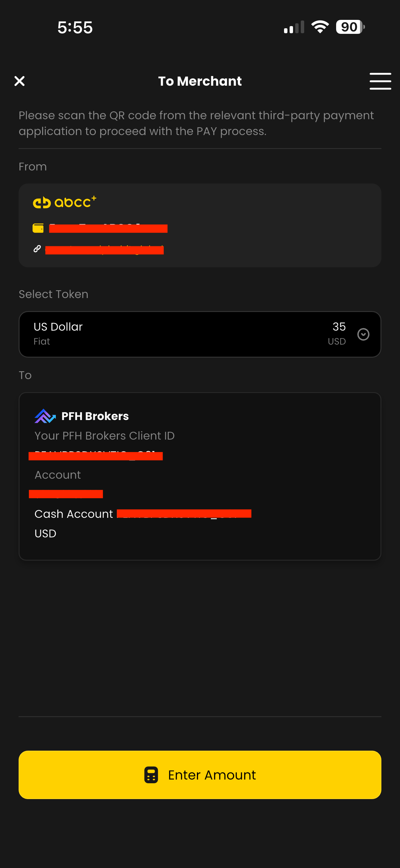
Task: Select the US Dollar token field
Action: (x=168, y=334)
